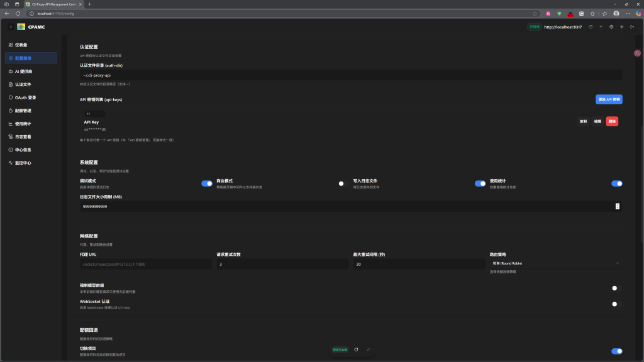The height and width of the screenshot is (362, 644).
Task: Delete the API key with red 删除 button
Action: (612, 121)
